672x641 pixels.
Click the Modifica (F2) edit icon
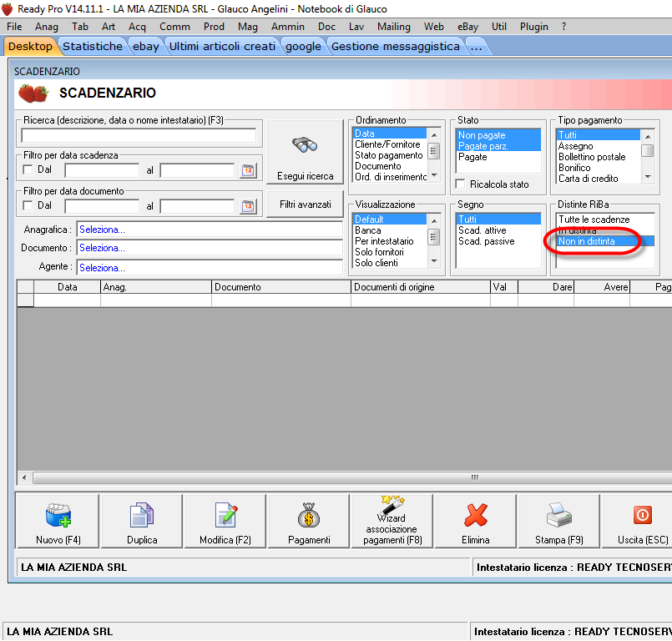[x=225, y=515]
